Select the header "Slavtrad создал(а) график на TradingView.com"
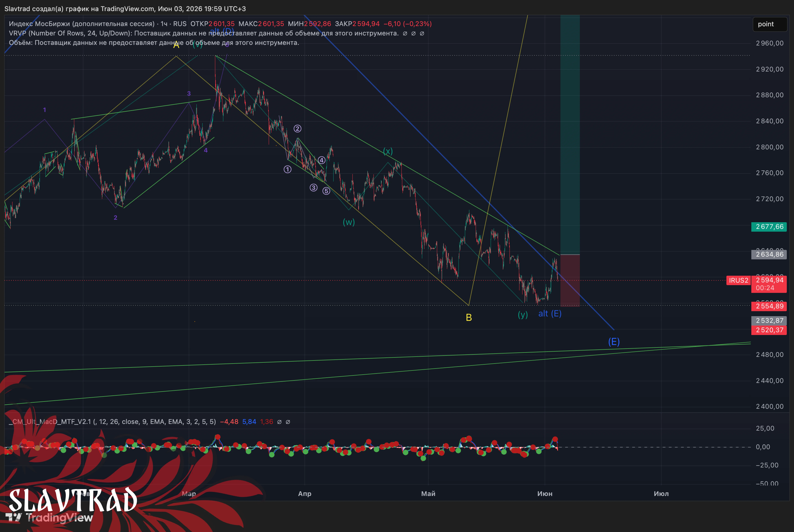This screenshot has height=532, width=794. (79, 9)
